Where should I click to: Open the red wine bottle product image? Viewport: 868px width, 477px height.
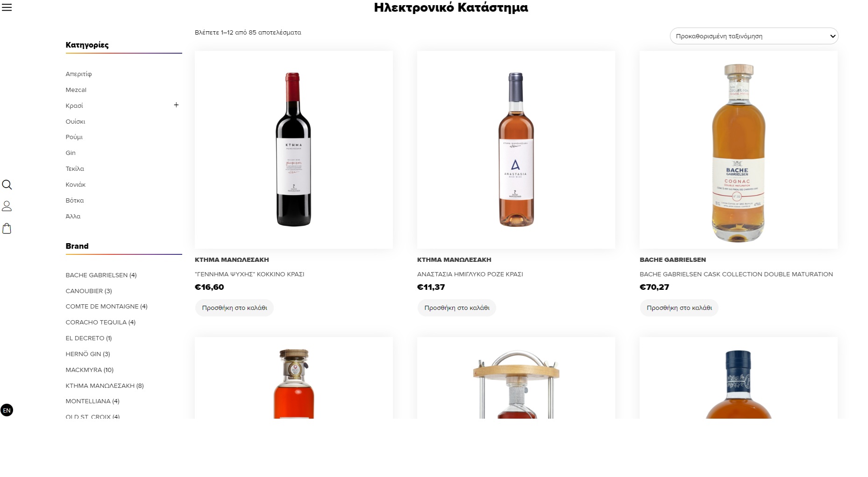pos(294,149)
